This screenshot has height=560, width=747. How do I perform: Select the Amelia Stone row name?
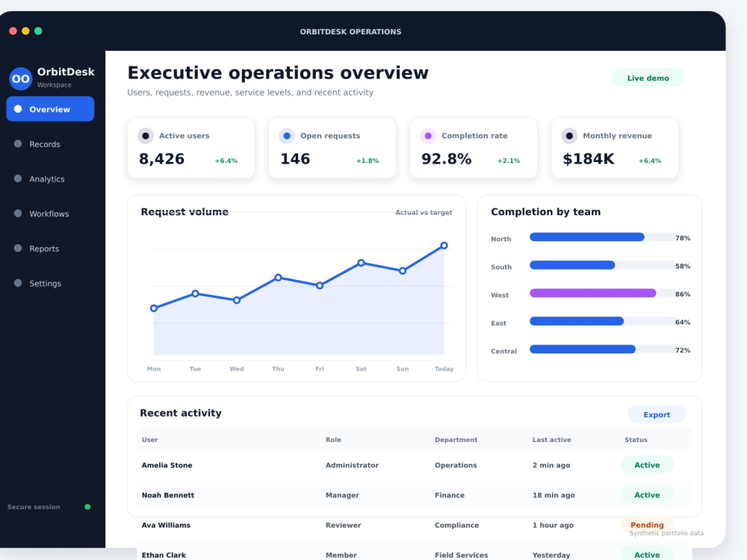click(167, 465)
